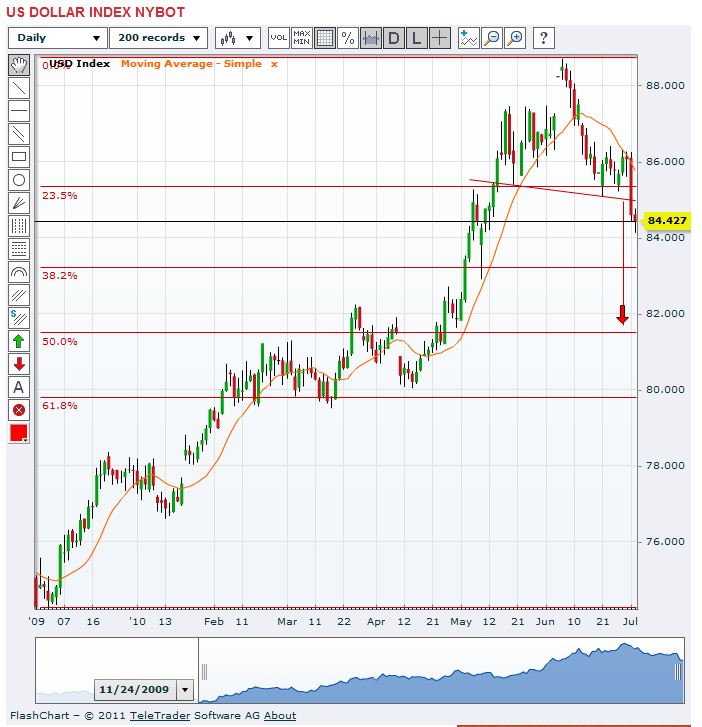The height and width of the screenshot is (727, 702).
Task: Select the horizontal line tool
Action: coord(19,111)
